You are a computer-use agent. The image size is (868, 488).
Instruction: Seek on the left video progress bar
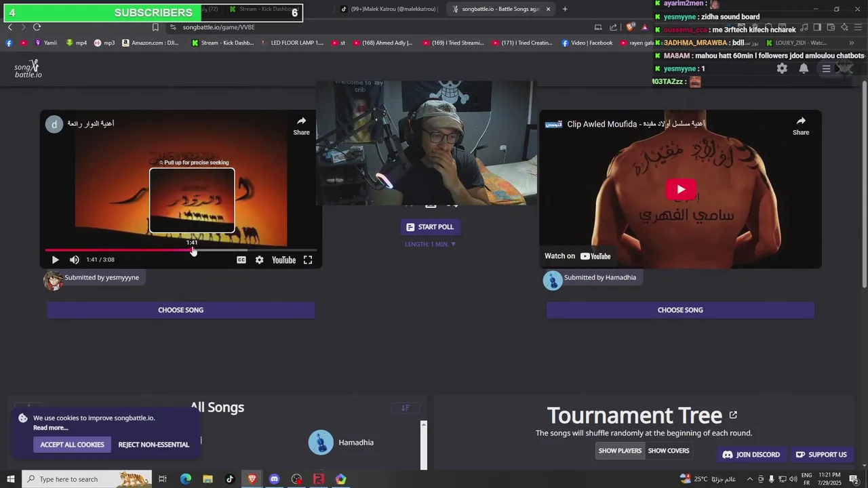click(180, 250)
